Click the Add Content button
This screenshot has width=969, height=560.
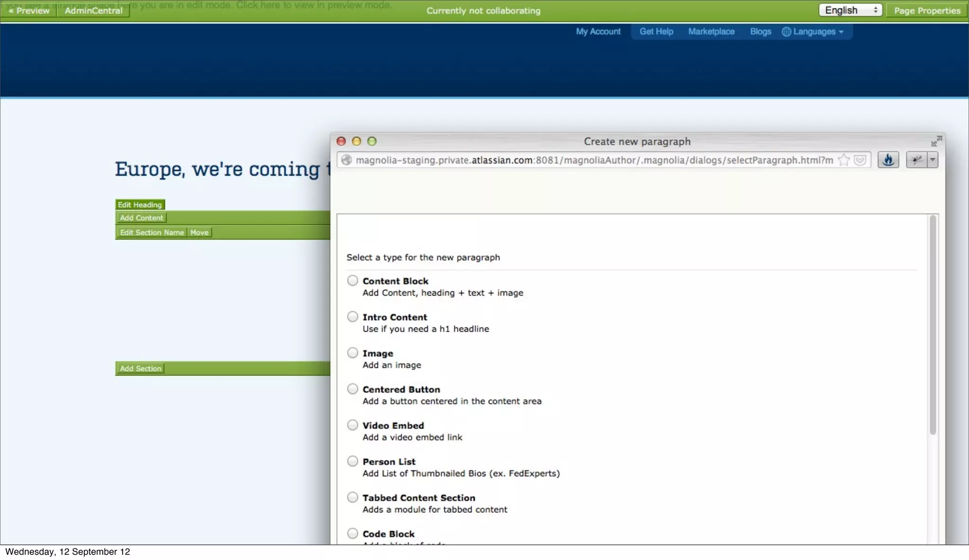click(x=141, y=218)
